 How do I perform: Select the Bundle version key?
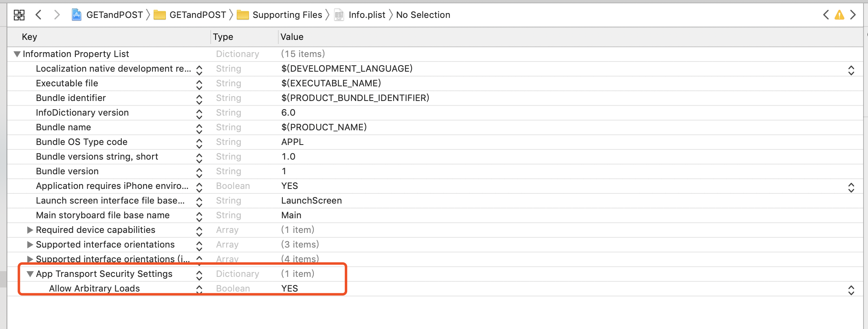(x=67, y=171)
